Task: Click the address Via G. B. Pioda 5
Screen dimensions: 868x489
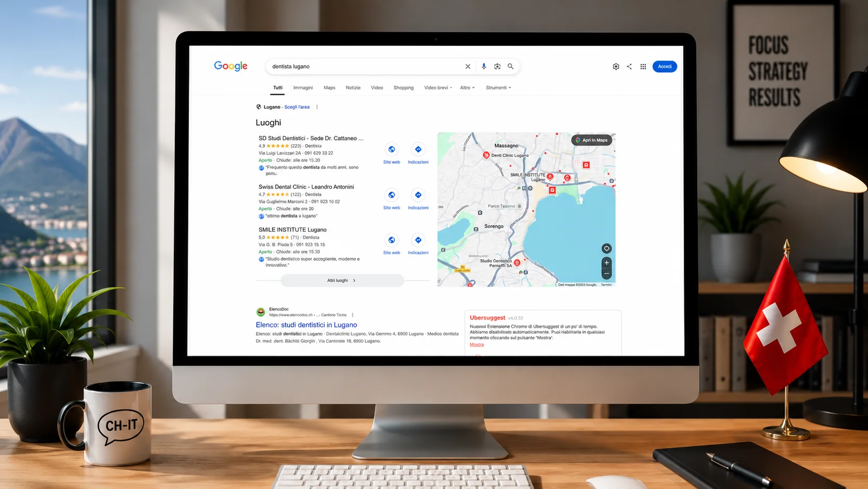Action: (276, 245)
